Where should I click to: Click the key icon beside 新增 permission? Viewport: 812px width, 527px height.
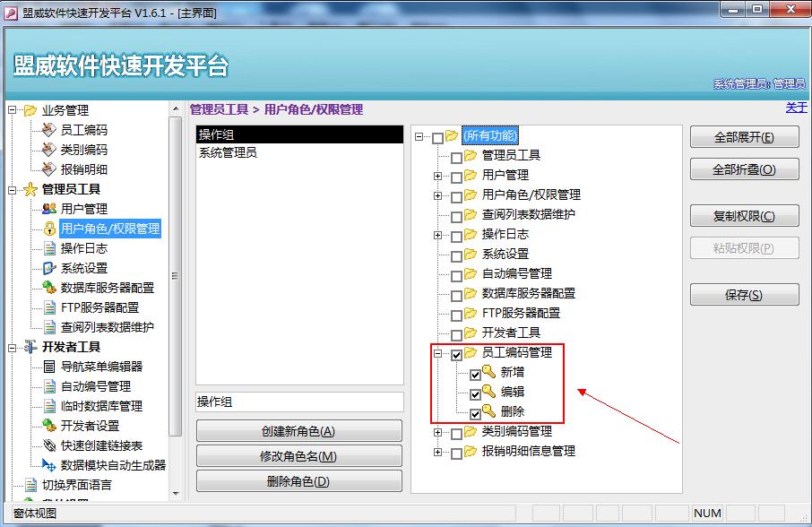pos(488,372)
